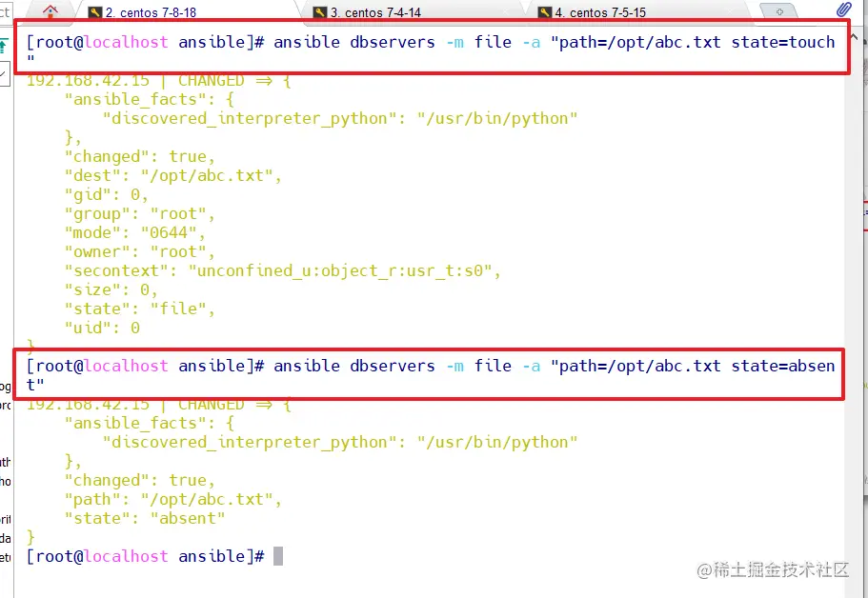Viewport: 868px width, 598px height.
Task: Click the "group": "root" output line
Action: 139,214
